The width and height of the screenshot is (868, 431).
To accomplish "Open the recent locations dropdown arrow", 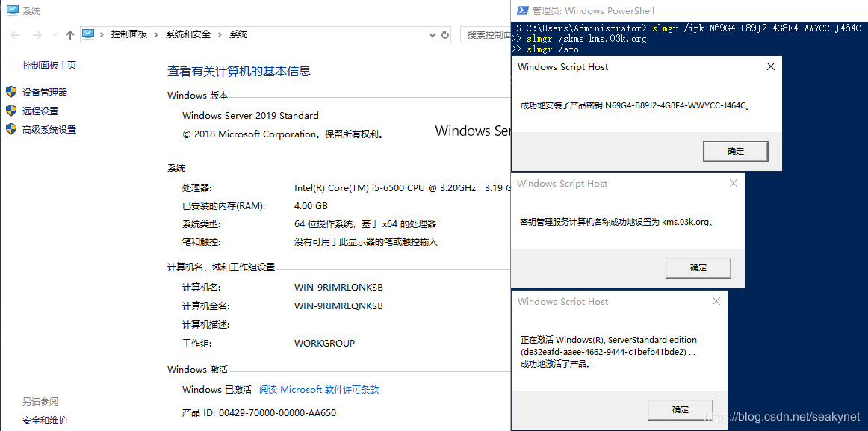I will tap(53, 35).
